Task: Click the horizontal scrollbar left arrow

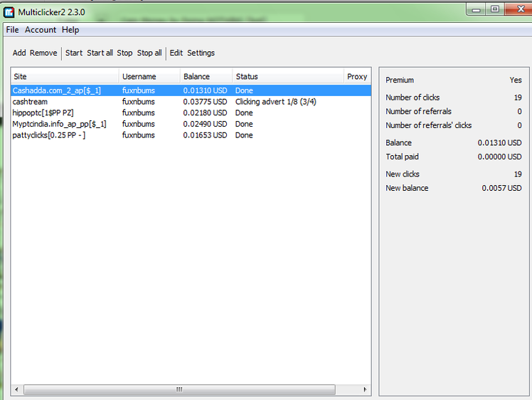Action: click(x=16, y=389)
